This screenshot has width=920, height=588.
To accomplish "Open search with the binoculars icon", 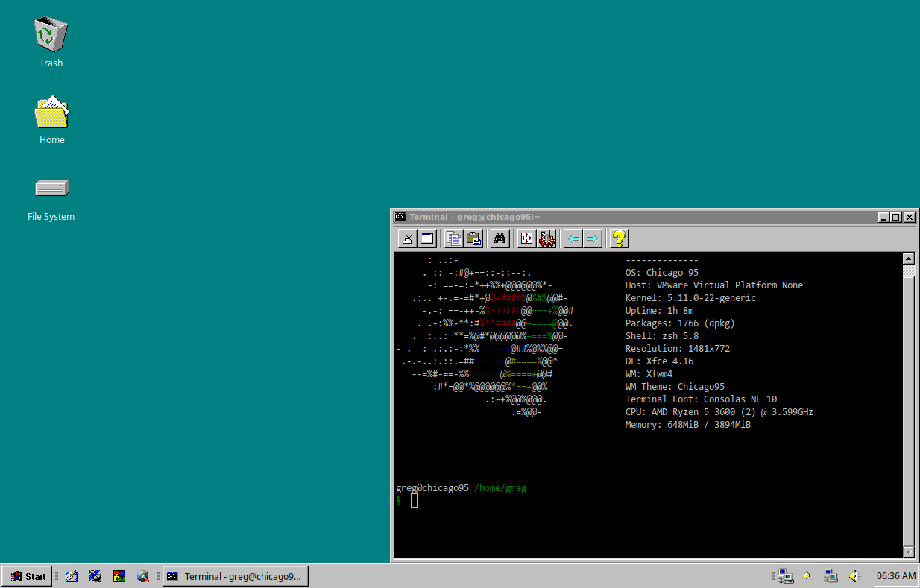I will click(x=500, y=238).
